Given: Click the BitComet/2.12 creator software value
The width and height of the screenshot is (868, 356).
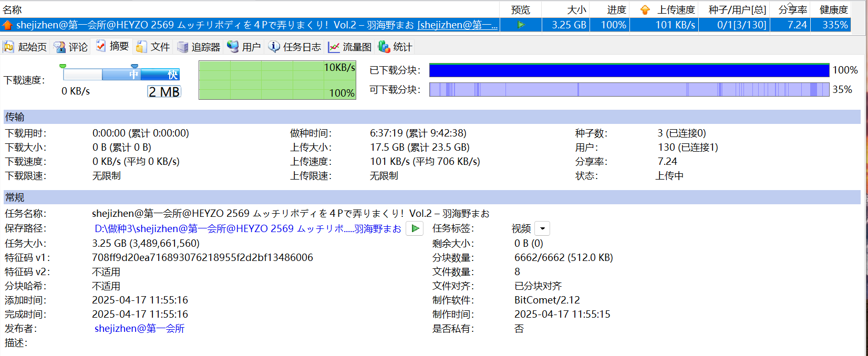Looking at the screenshot, I should 547,300.
